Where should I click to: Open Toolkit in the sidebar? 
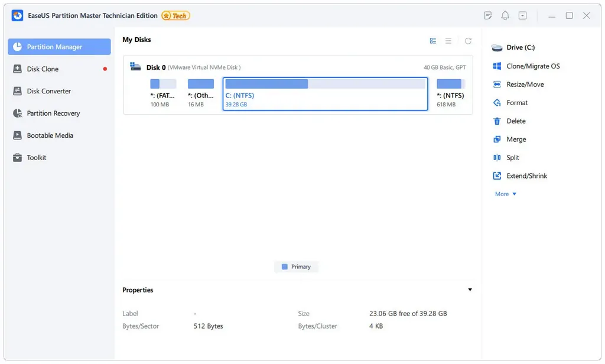coord(59,158)
